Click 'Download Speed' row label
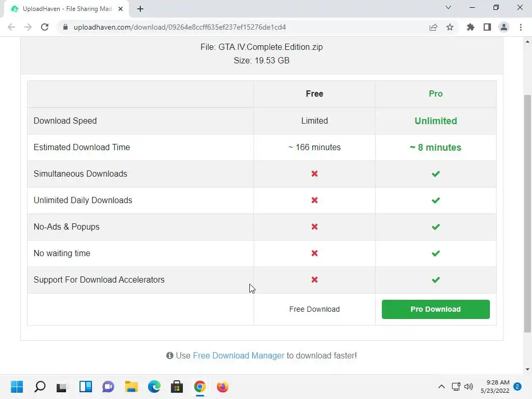 click(65, 121)
